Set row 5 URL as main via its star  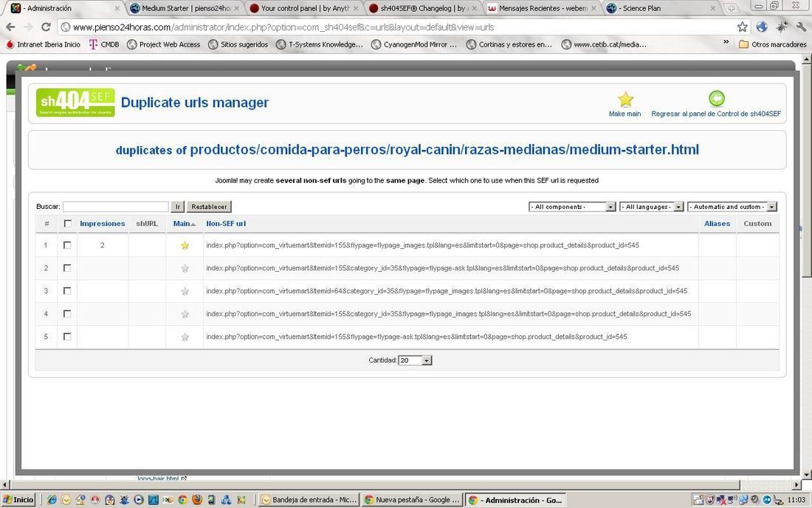point(185,337)
